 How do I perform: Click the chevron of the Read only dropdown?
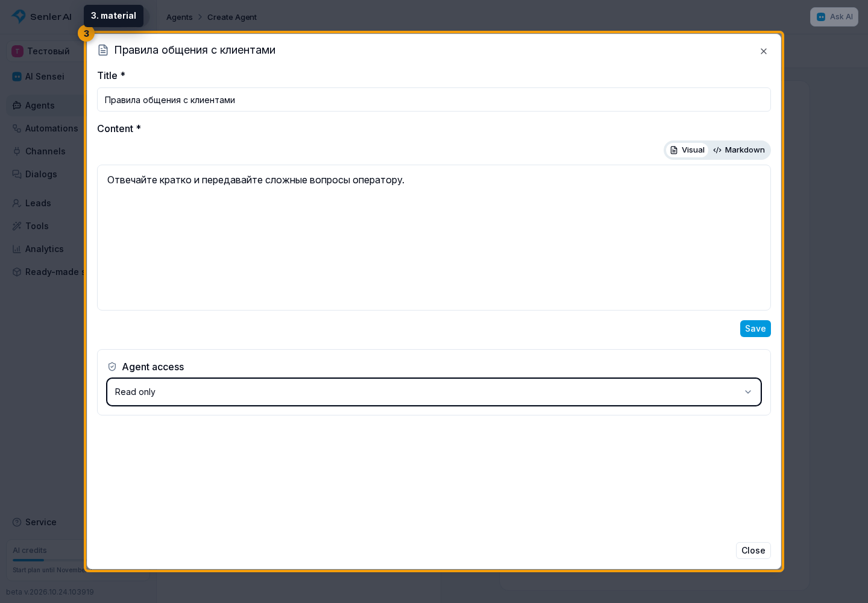[748, 392]
